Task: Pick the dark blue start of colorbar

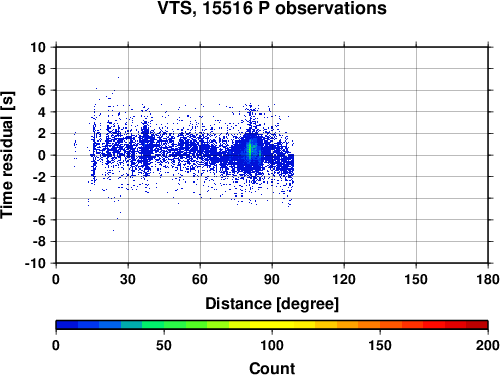Action: [67, 325]
